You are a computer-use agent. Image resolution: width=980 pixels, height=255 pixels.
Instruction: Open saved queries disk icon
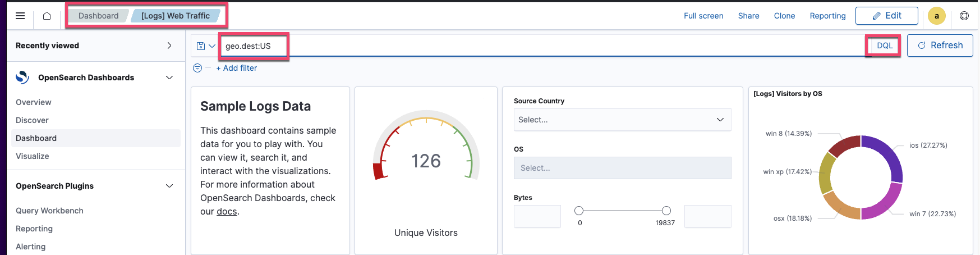(x=201, y=46)
